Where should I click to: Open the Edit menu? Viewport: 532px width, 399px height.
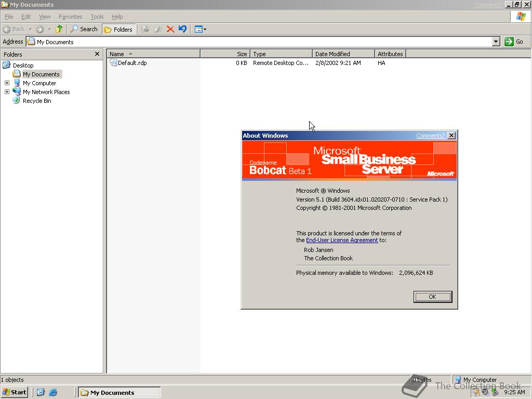click(x=26, y=17)
